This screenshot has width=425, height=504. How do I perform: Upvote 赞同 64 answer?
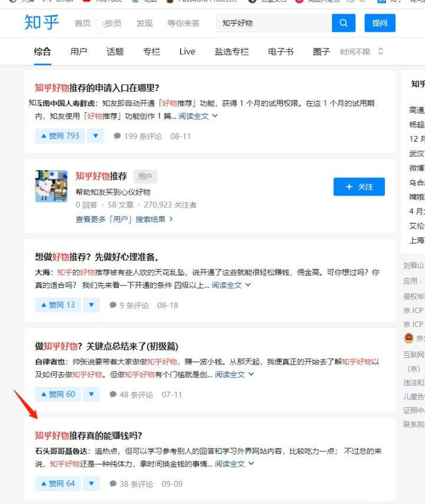click(x=58, y=484)
